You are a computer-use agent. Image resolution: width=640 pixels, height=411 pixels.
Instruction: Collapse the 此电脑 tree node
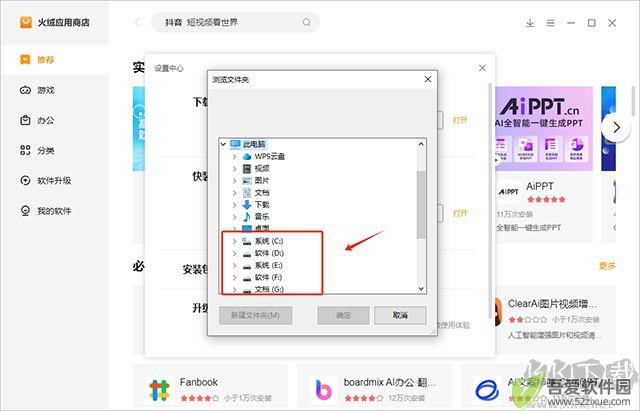(x=223, y=144)
